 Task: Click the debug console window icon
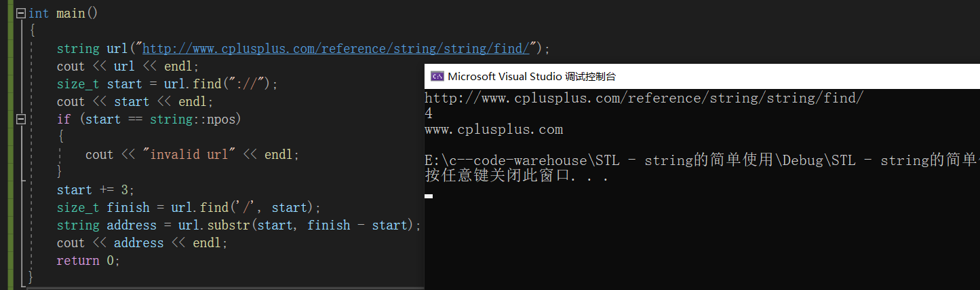437,77
